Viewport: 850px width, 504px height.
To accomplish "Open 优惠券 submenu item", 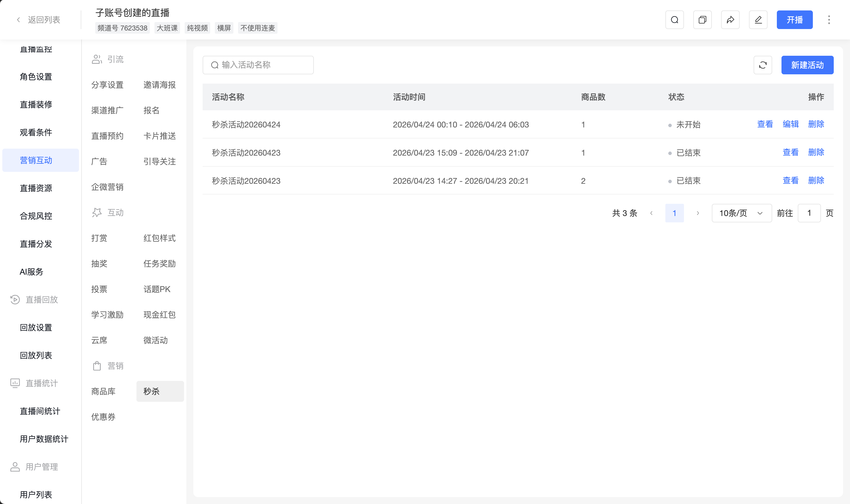I will [x=103, y=417].
